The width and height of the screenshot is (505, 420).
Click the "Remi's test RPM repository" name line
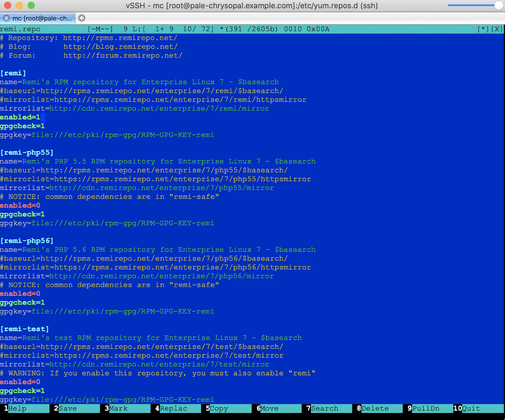pos(151,338)
